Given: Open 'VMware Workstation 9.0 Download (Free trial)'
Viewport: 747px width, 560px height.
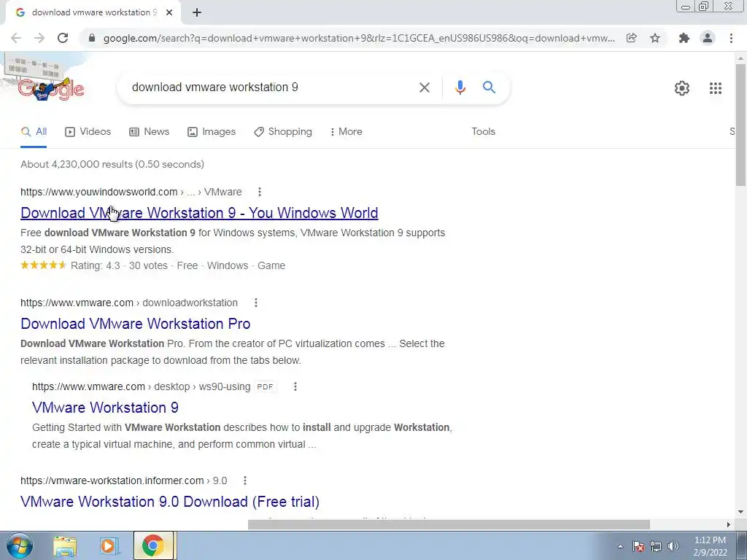Looking at the screenshot, I should coord(169,502).
